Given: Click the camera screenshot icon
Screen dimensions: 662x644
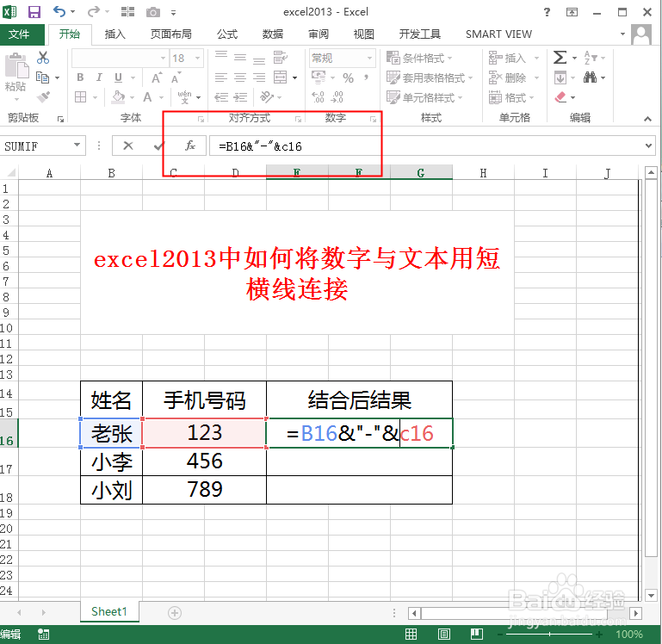Looking at the screenshot, I should pos(153,12).
